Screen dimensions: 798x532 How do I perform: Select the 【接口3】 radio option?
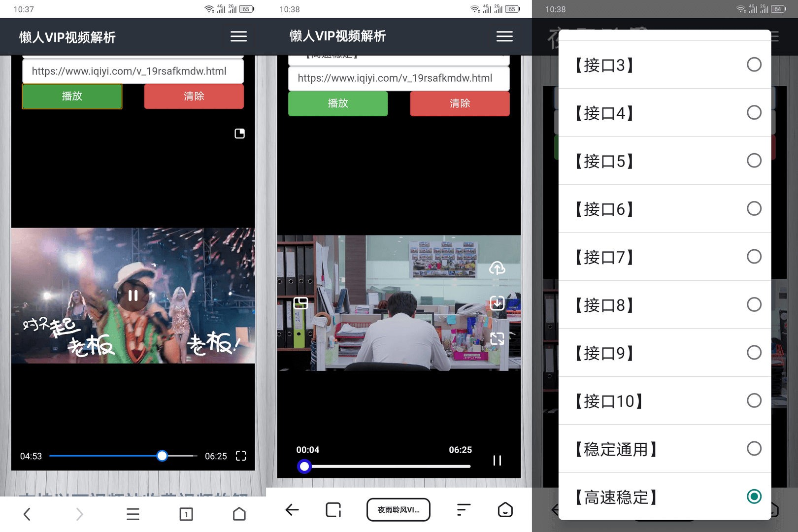coord(754,65)
